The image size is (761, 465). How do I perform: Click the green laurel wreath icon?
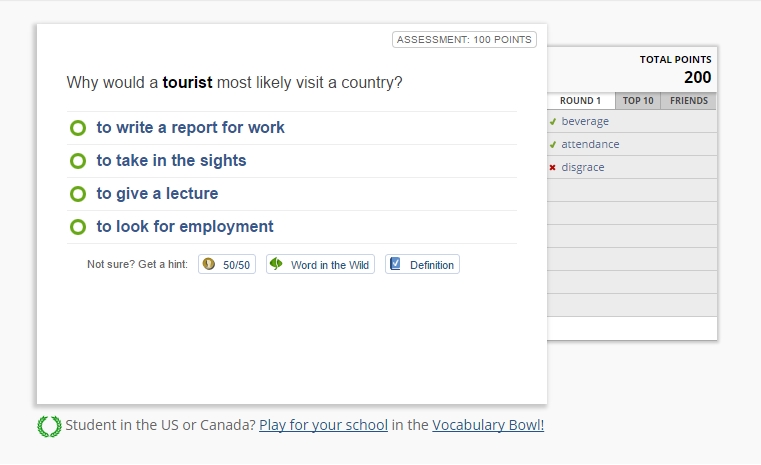tap(49, 426)
